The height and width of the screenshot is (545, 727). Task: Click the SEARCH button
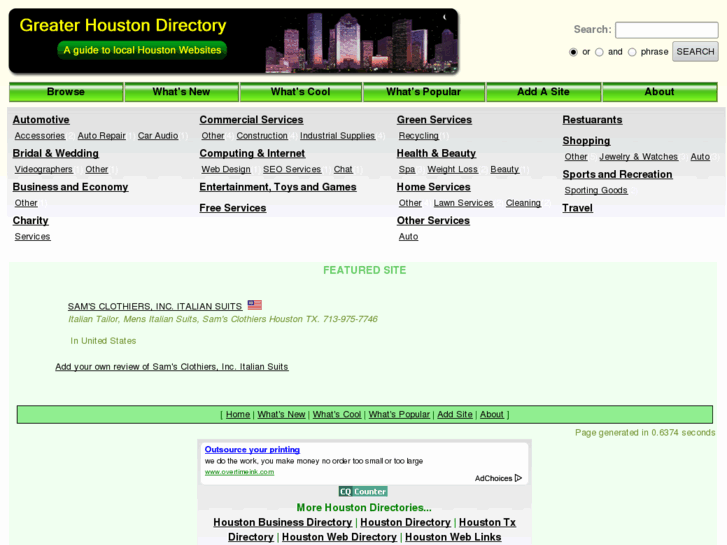point(695,51)
